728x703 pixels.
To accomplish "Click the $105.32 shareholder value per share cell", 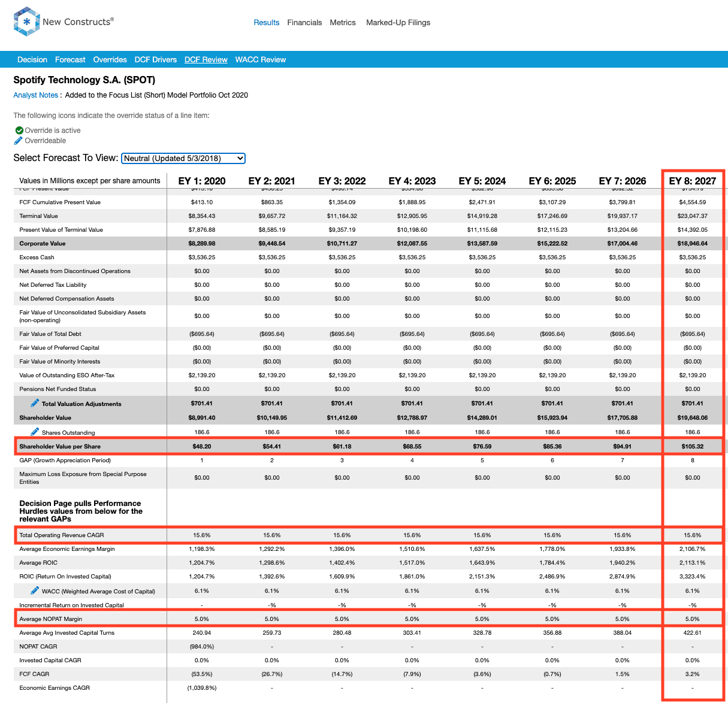I will click(693, 447).
